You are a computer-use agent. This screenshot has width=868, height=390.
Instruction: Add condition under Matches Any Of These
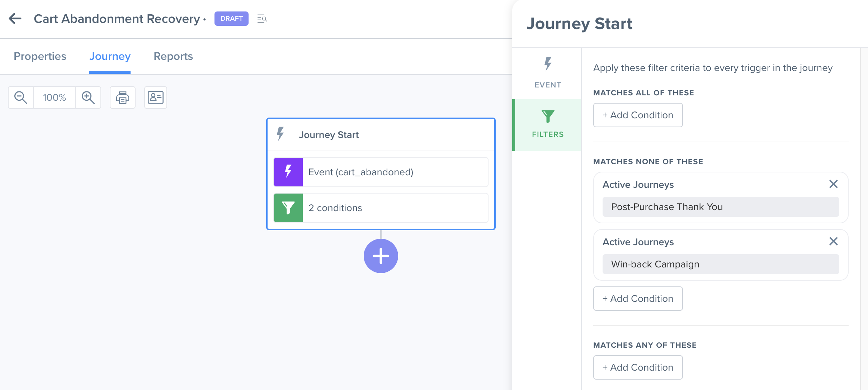click(638, 367)
